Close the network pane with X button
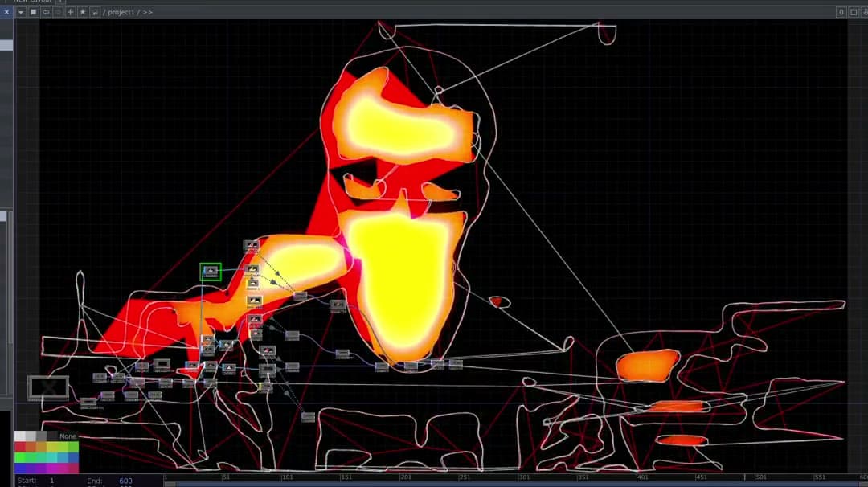This screenshot has width=868, height=487. tap(6, 11)
